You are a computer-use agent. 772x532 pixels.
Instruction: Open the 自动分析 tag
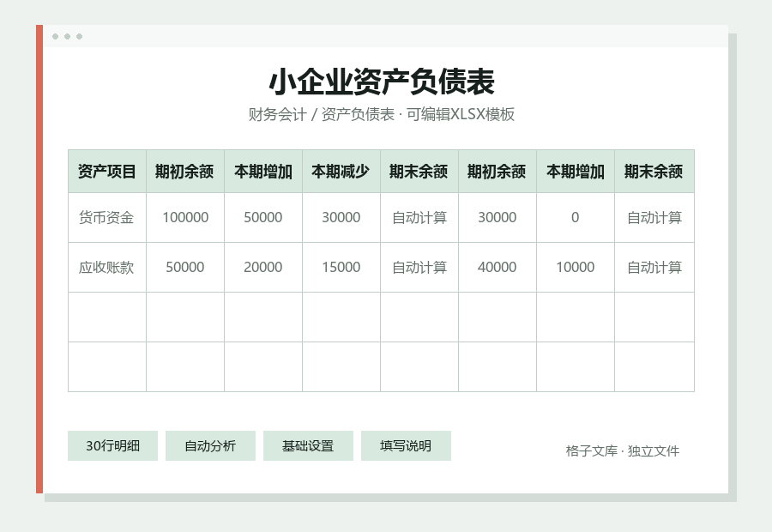[210, 446]
